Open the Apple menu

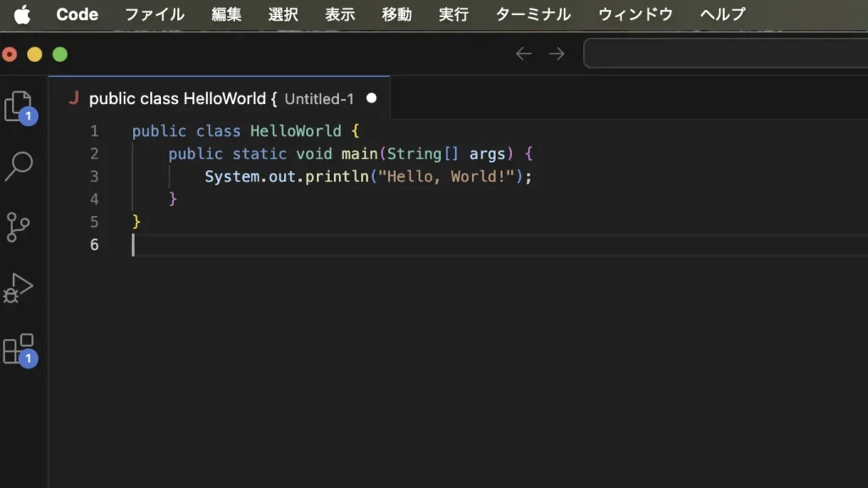(x=22, y=14)
